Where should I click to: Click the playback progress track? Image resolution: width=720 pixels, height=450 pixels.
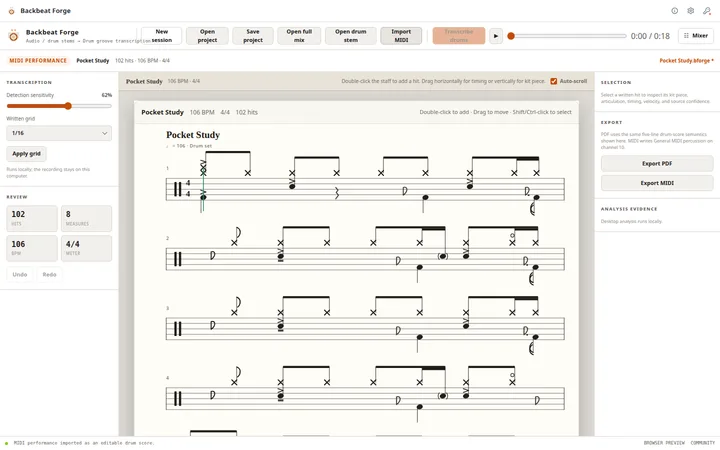tap(568, 36)
